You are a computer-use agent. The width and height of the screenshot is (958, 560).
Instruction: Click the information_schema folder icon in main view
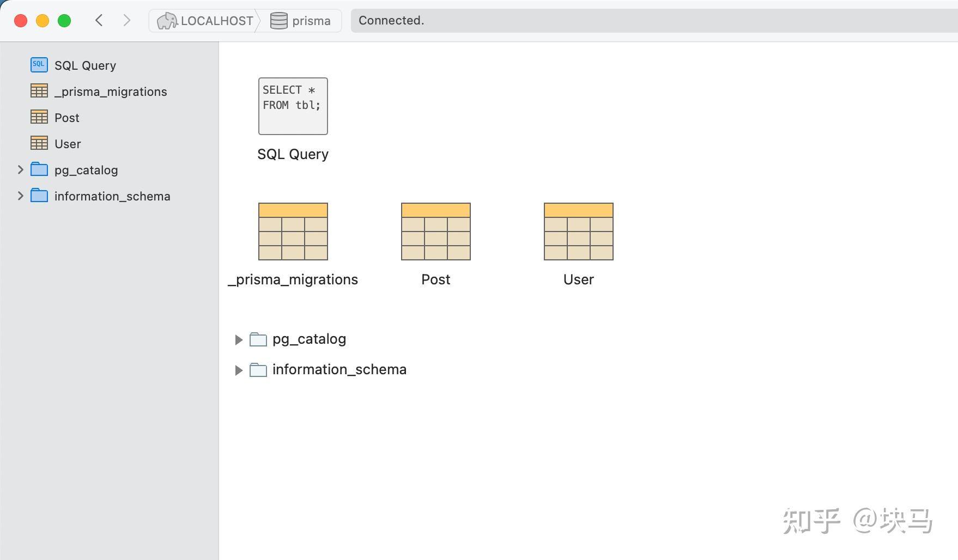tap(258, 369)
